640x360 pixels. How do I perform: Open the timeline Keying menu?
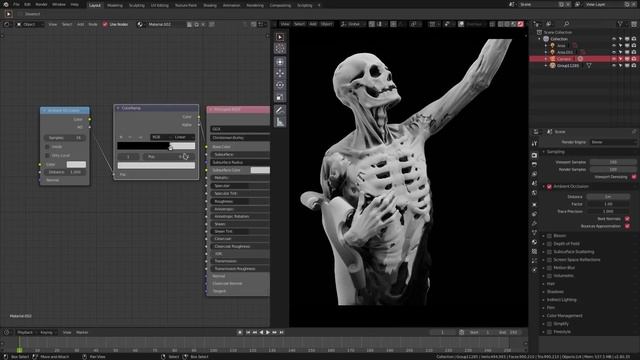point(47,333)
